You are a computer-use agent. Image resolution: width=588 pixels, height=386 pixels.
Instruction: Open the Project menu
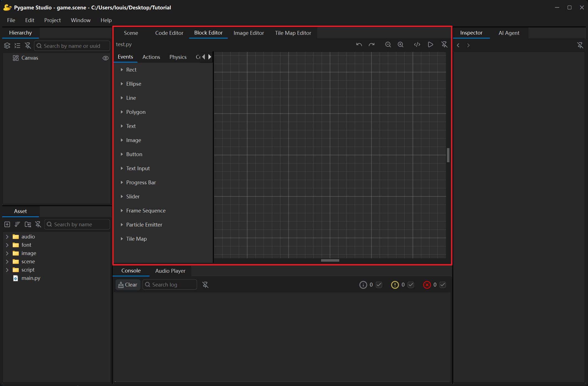point(52,20)
